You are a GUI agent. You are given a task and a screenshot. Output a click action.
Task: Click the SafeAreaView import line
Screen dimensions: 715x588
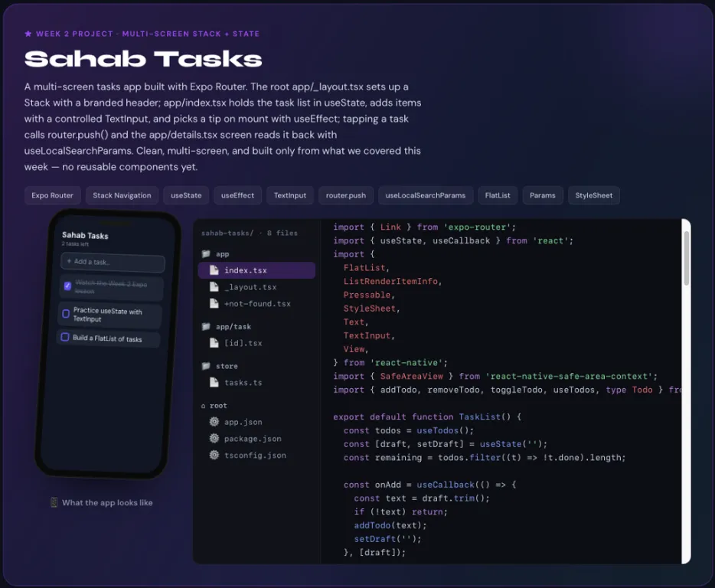pos(495,376)
